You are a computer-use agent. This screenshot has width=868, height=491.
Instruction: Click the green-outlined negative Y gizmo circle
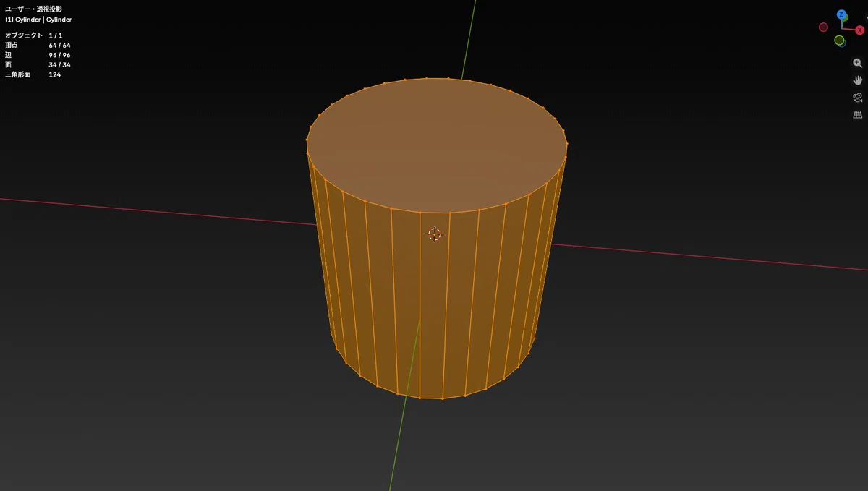839,40
